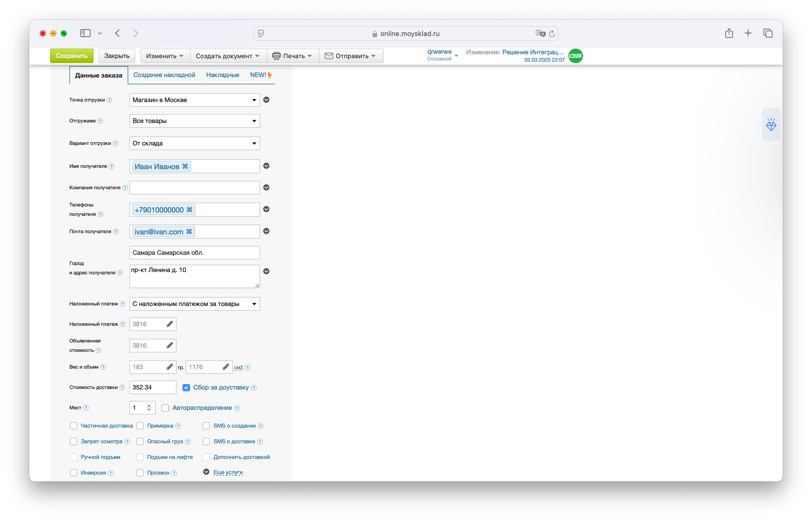Click the Safari share icon

[729, 33]
